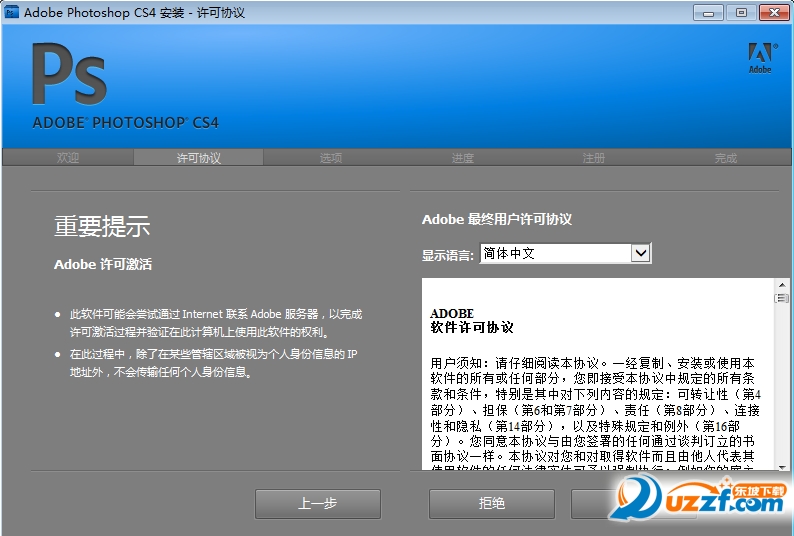Click inside the license agreement text box
794x536 pixels.
click(x=598, y=374)
